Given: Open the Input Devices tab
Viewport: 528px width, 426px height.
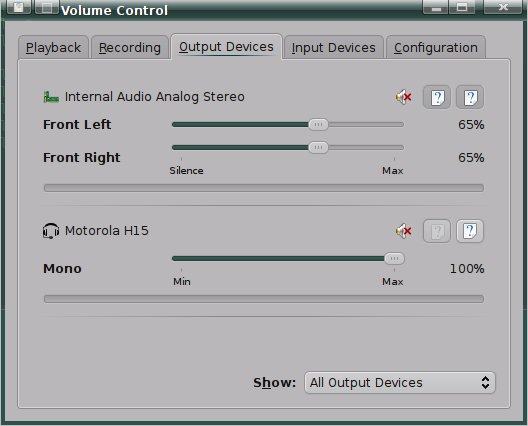Looking at the screenshot, I should pos(333,47).
